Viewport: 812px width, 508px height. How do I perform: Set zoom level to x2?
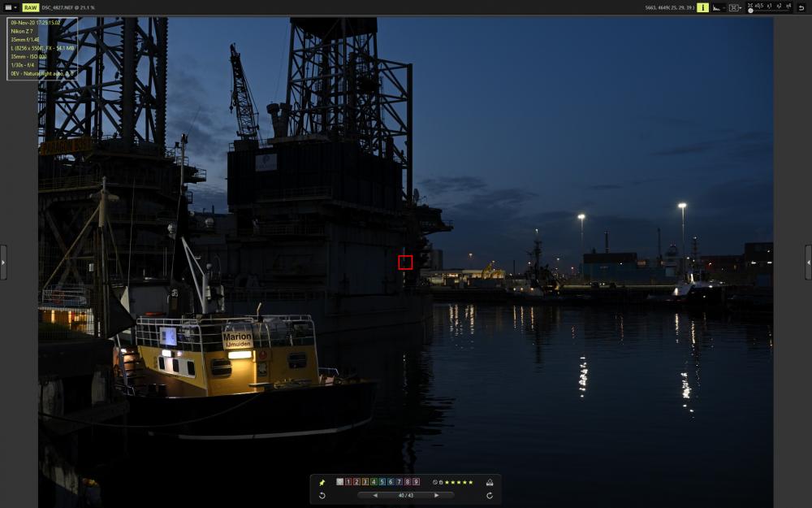[779, 6]
